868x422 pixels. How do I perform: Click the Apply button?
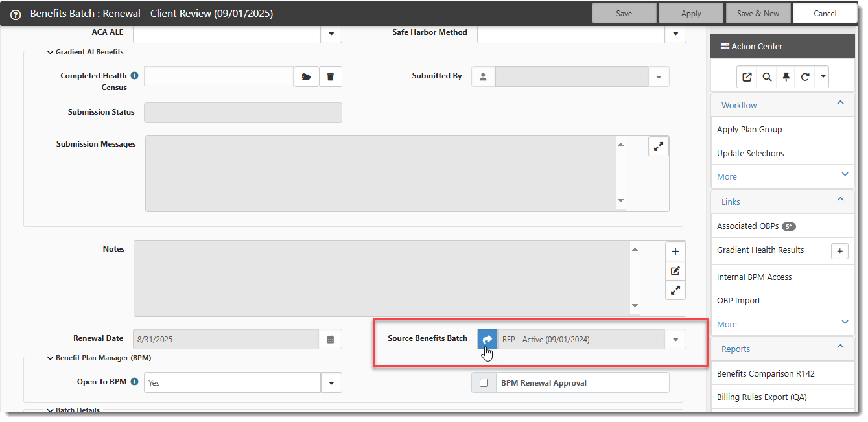pos(691,14)
